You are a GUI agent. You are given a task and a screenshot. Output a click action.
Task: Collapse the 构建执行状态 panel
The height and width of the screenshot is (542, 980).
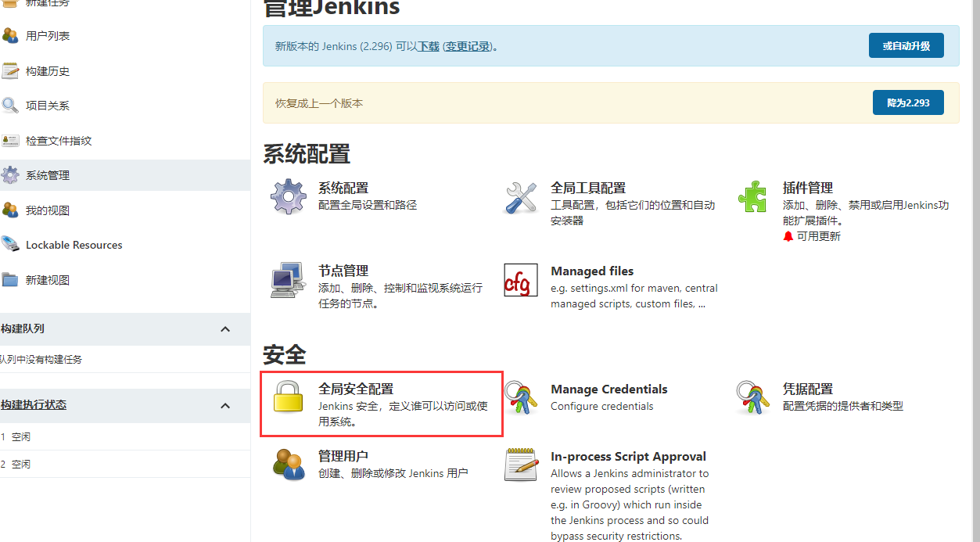pos(225,406)
